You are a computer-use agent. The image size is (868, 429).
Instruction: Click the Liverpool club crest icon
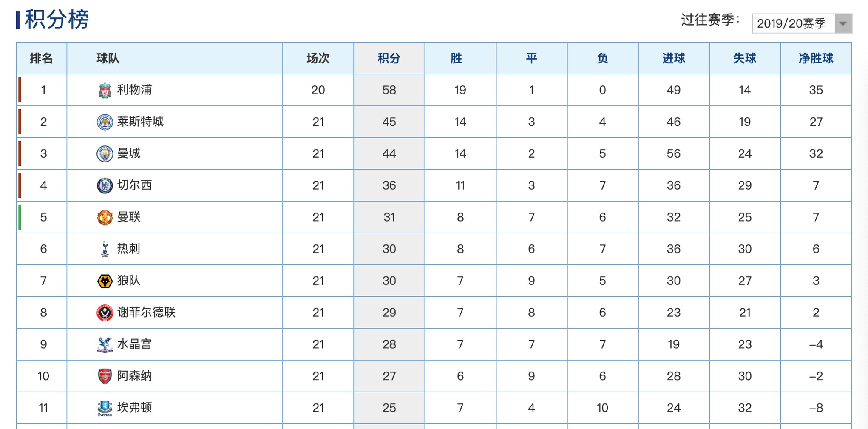click(105, 90)
